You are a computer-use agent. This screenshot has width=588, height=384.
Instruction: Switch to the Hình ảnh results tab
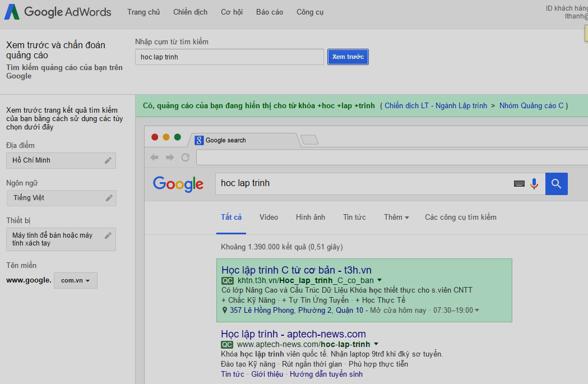(x=311, y=217)
